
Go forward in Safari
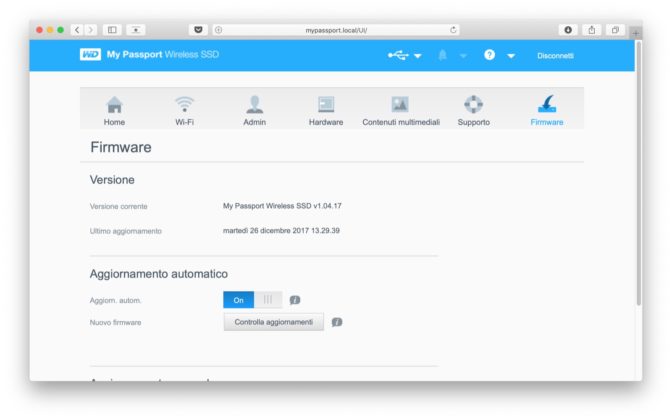tap(90, 30)
